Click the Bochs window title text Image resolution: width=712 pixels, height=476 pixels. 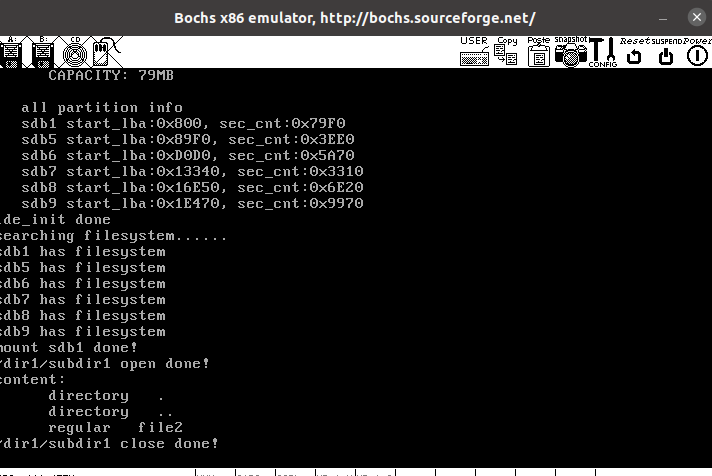(355, 18)
